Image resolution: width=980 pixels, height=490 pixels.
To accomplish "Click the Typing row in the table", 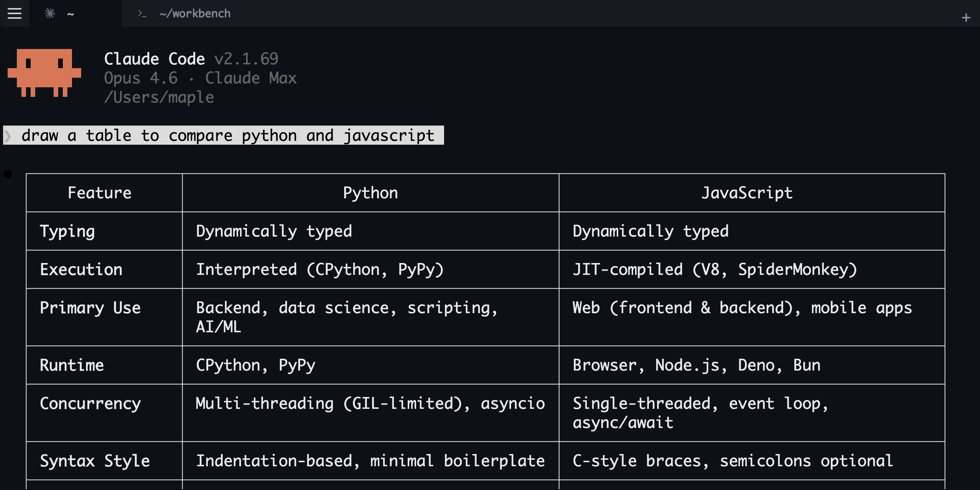I will point(68,231).
